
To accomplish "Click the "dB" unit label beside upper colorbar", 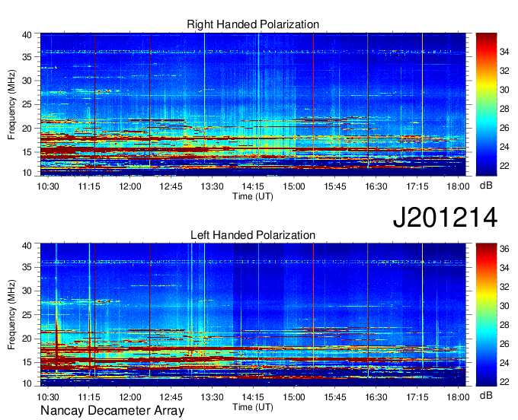I will click(486, 186).
